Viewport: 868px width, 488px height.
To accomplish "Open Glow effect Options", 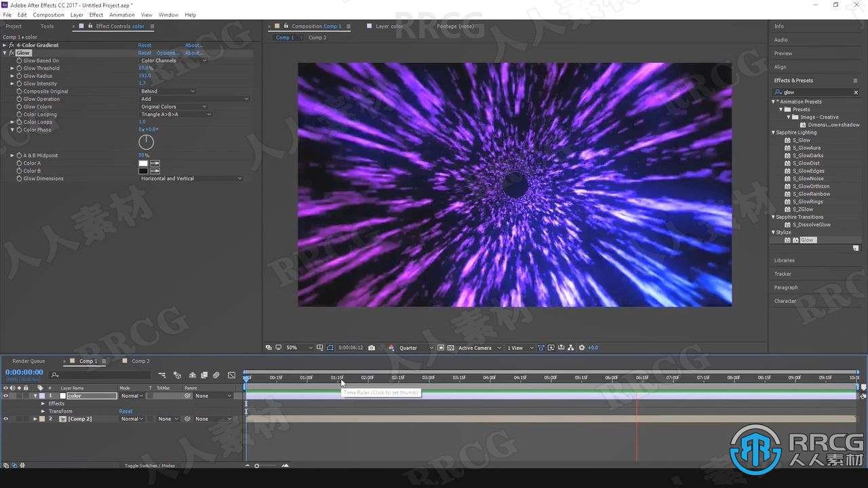I will click(167, 53).
